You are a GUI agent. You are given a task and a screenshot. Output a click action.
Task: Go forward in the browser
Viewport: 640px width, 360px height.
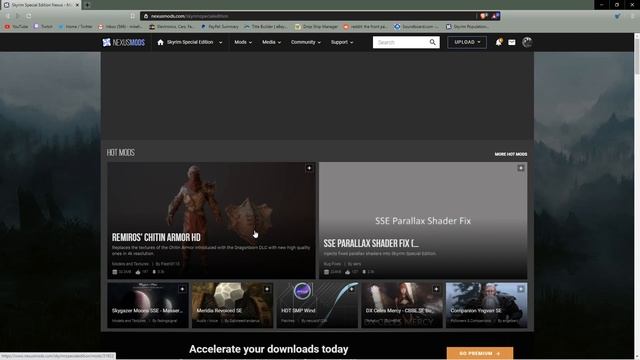click(x=18, y=16)
